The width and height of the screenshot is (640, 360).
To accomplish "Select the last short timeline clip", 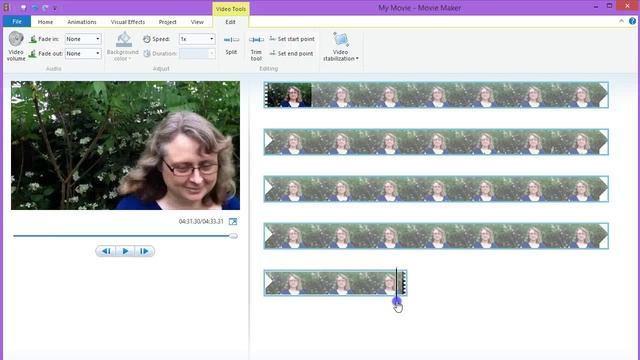I will click(335, 282).
